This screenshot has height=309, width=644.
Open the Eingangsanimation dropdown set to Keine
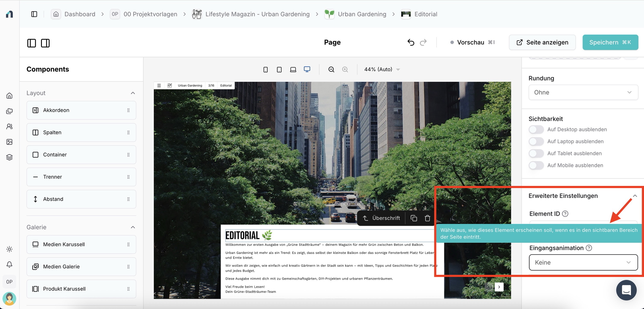[x=583, y=263]
